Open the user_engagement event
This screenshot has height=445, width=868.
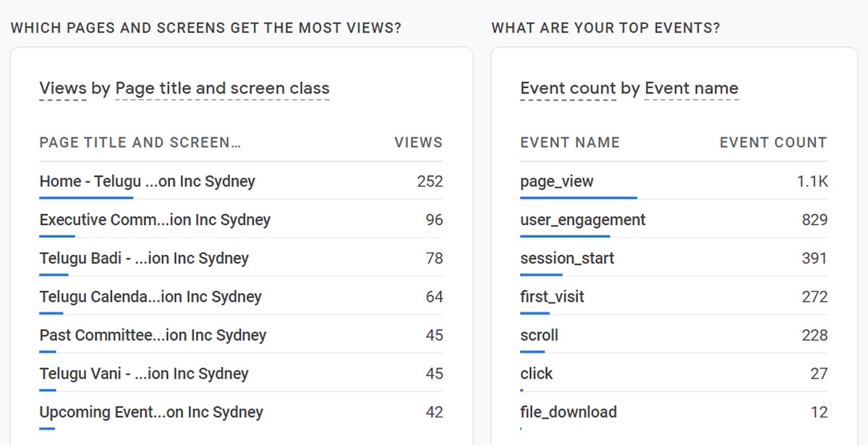click(x=582, y=219)
